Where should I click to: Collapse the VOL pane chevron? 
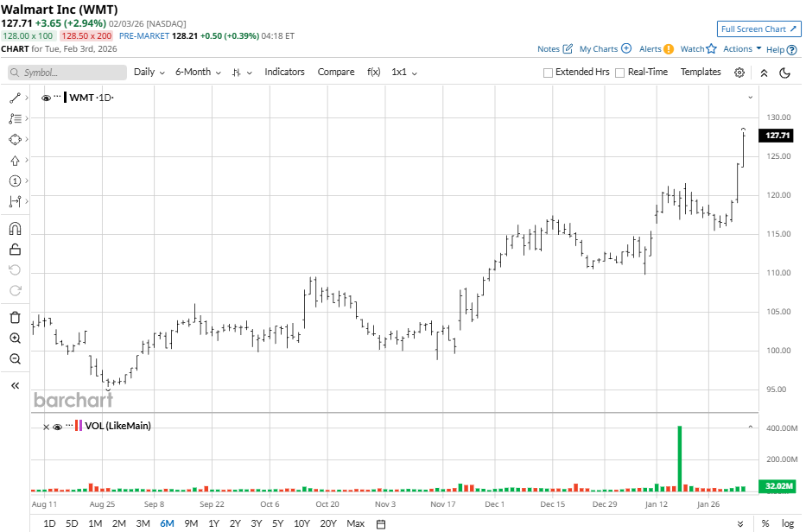tap(750, 427)
